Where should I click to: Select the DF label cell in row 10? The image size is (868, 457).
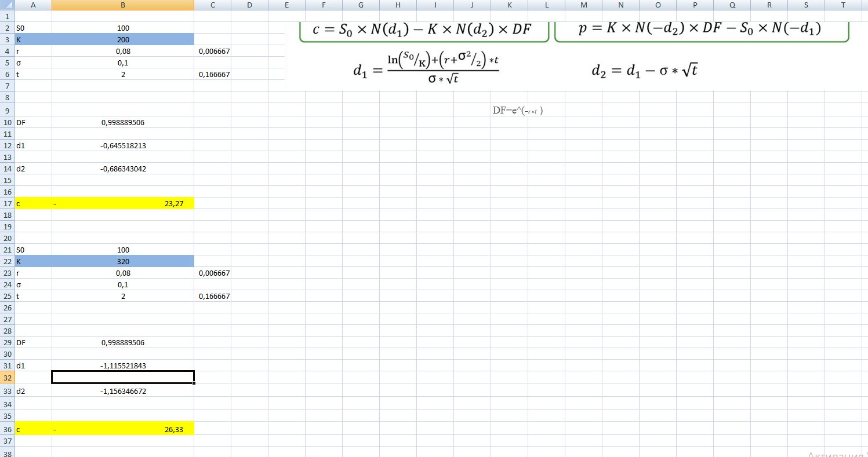[34, 122]
